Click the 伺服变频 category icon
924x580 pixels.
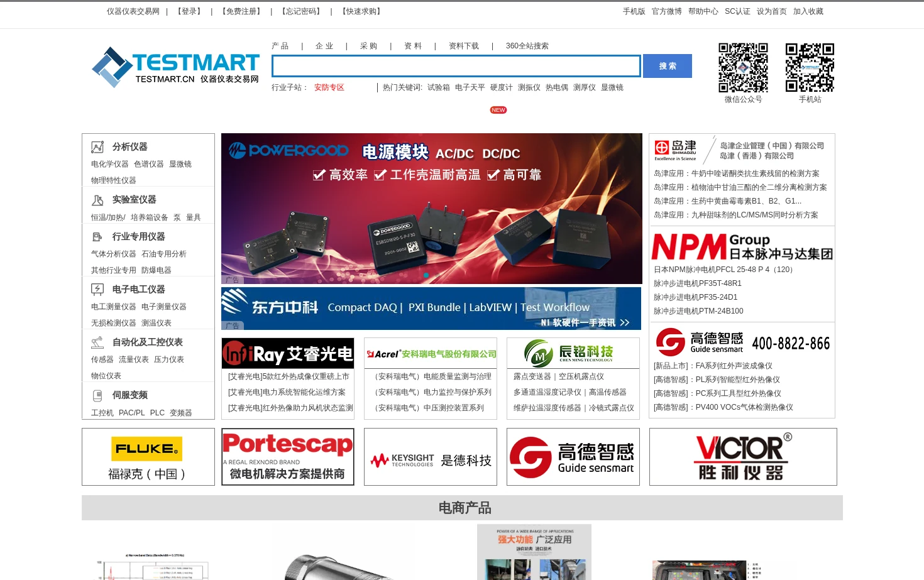(97, 395)
